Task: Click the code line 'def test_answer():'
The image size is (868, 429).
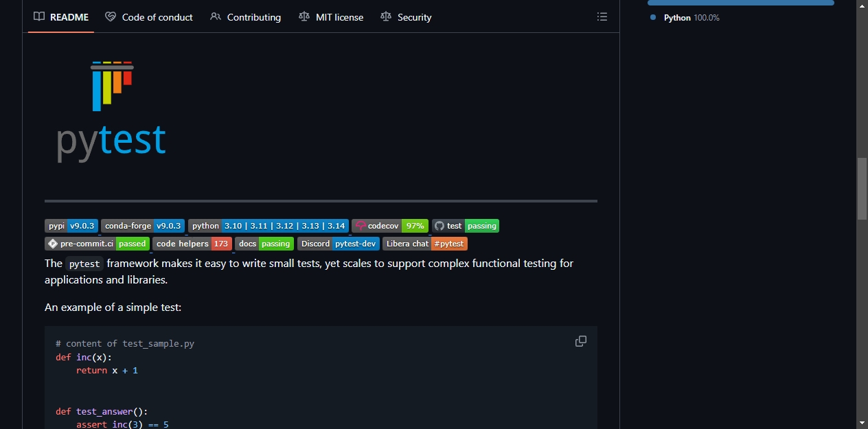Action: coord(102,411)
